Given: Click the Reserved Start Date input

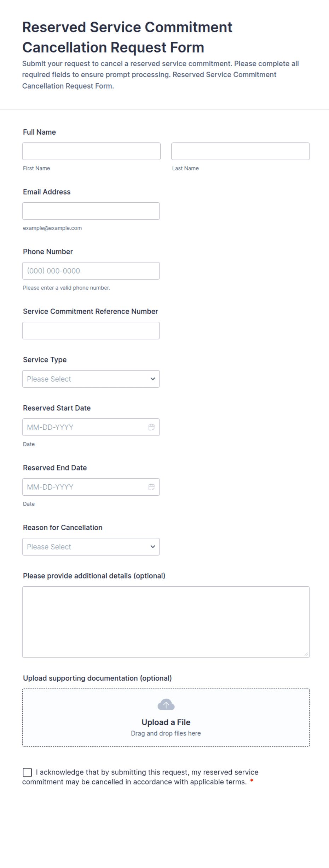Looking at the screenshot, I should [91, 427].
